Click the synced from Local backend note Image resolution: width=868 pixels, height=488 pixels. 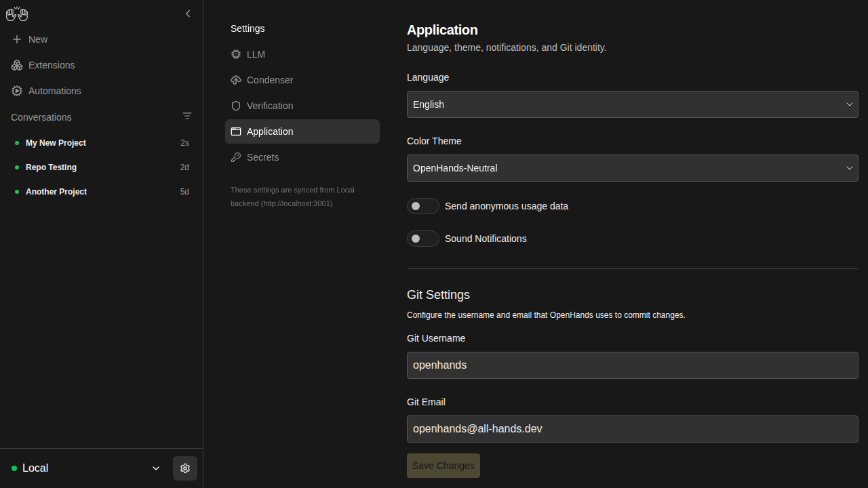(292, 197)
